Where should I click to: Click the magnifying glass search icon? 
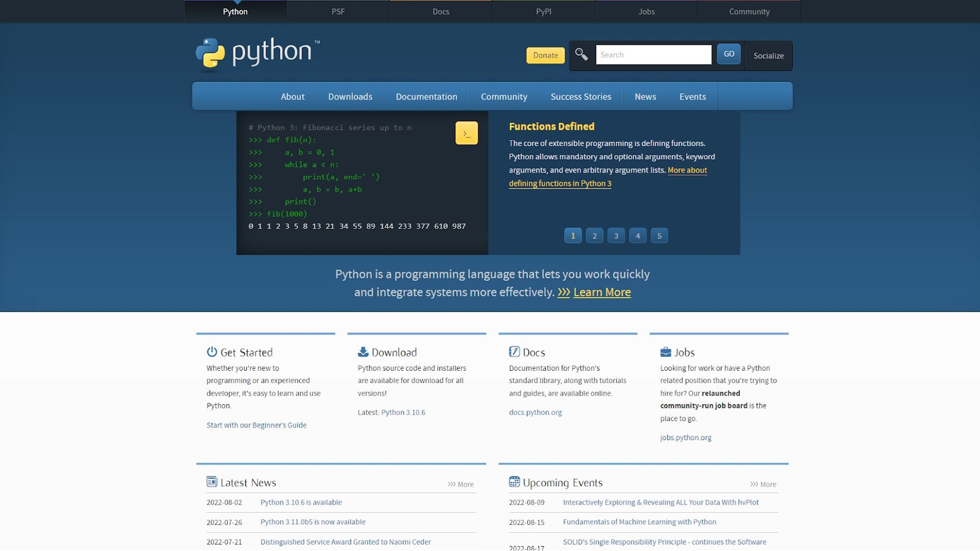pyautogui.click(x=581, y=54)
